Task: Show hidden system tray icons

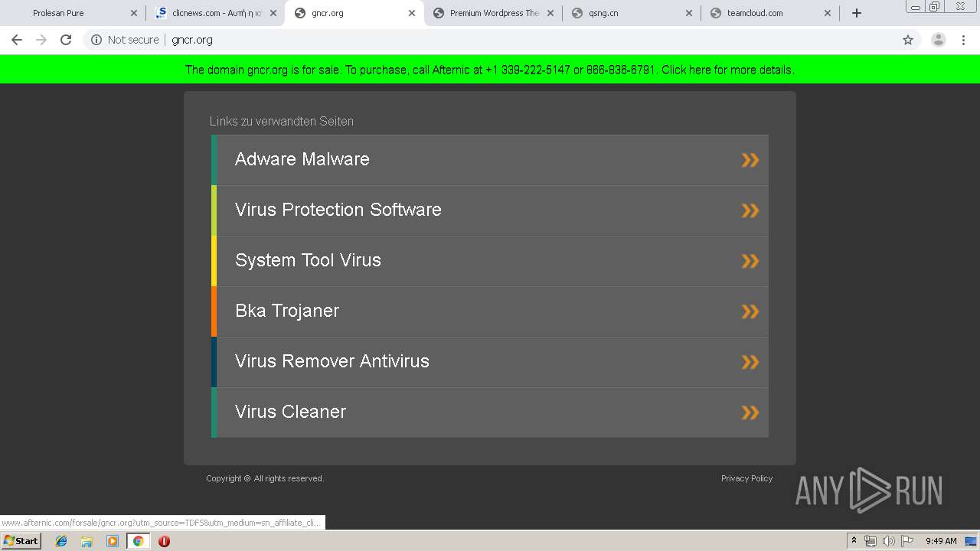Action: (x=854, y=541)
